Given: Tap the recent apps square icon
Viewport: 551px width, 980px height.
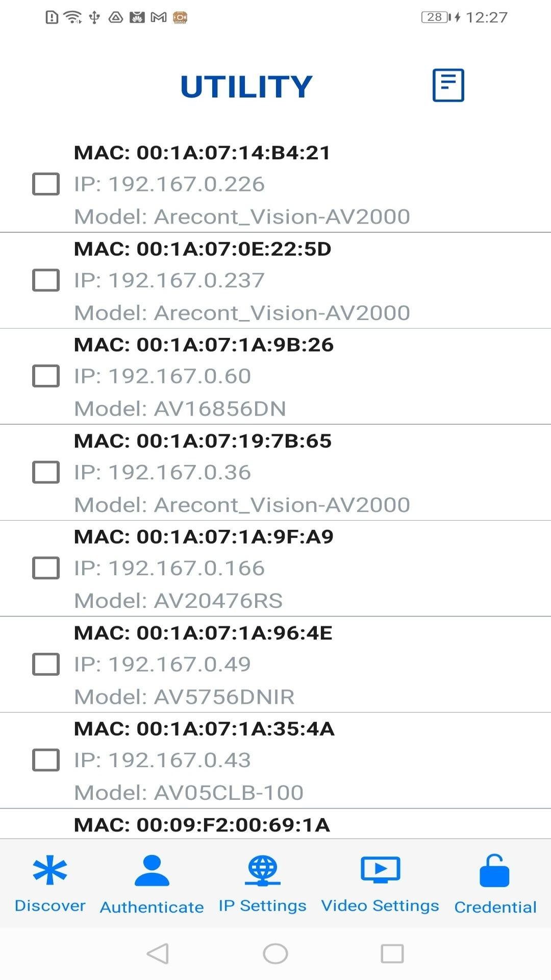Looking at the screenshot, I should (392, 953).
